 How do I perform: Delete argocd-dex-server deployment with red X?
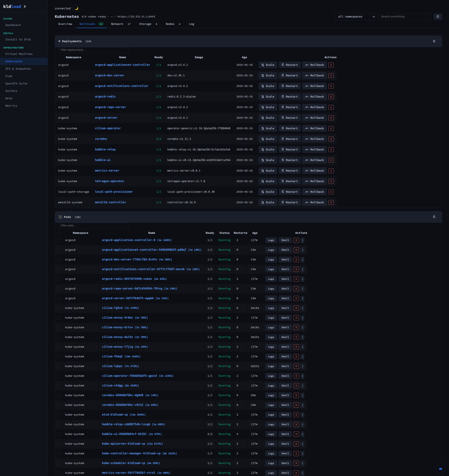tap(331, 75)
